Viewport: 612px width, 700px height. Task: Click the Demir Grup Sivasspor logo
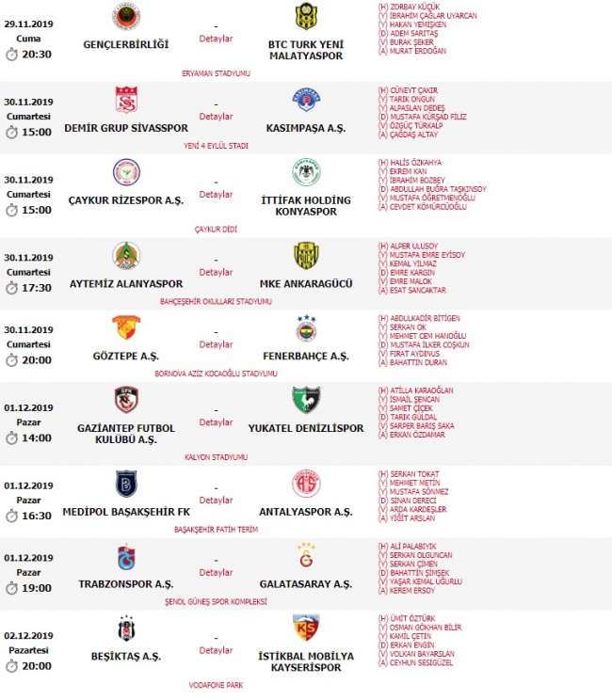click(x=125, y=101)
